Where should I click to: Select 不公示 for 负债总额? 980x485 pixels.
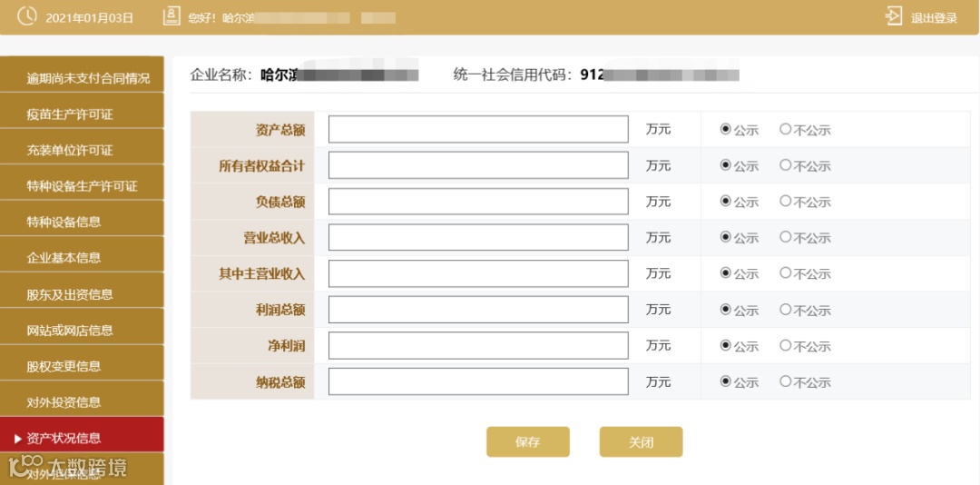point(786,202)
